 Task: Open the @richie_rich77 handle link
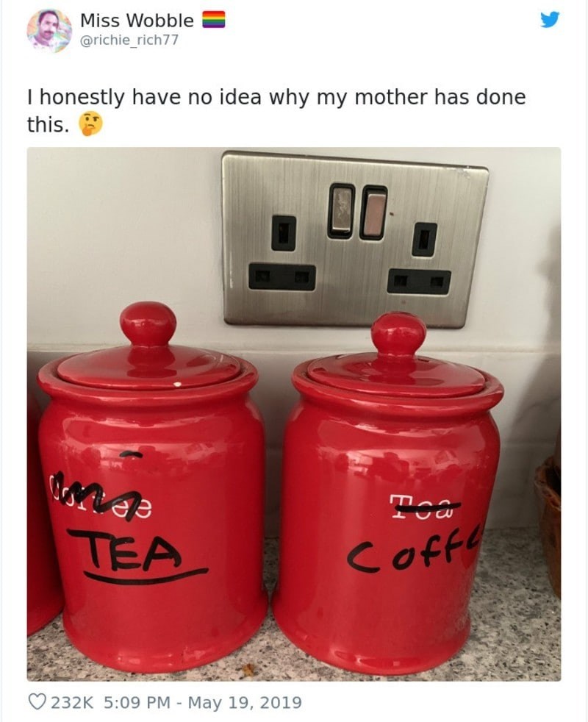click(129, 40)
